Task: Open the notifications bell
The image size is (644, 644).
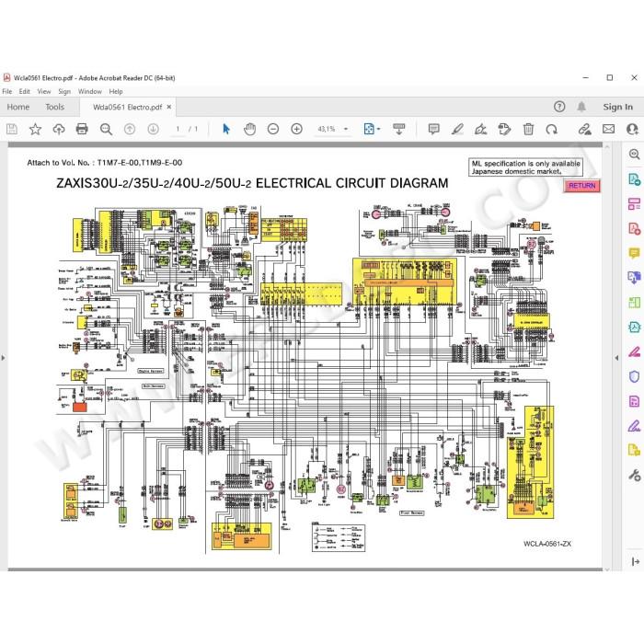Action: (581, 107)
